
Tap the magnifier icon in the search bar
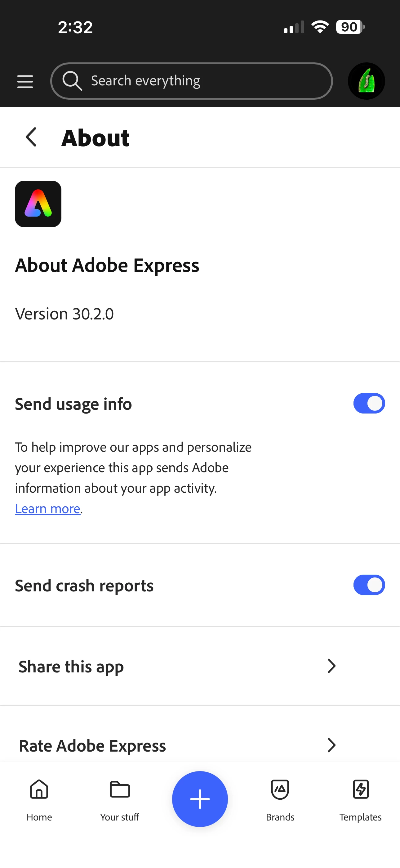click(x=72, y=81)
